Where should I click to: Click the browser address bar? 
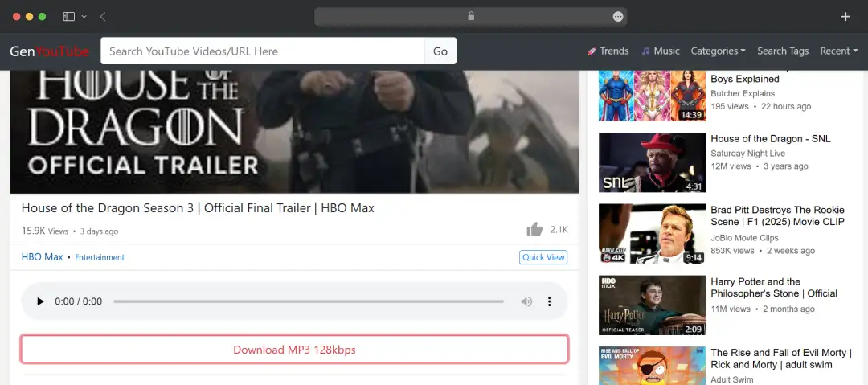[470, 17]
